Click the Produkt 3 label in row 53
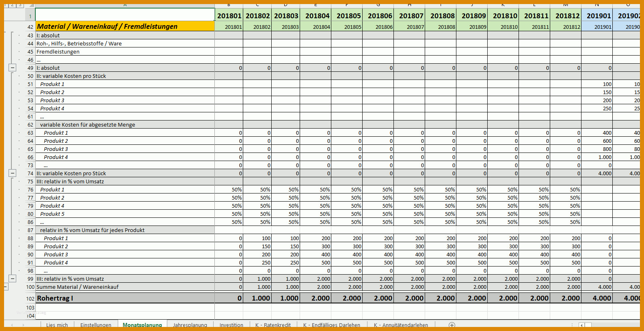Image resolution: width=644 pixels, height=331 pixels. tap(125, 100)
